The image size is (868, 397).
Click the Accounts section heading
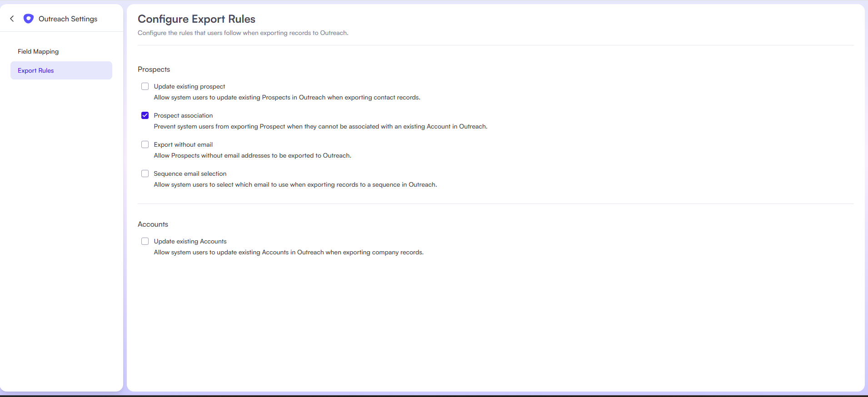pyautogui.click(x=153, y=224)
